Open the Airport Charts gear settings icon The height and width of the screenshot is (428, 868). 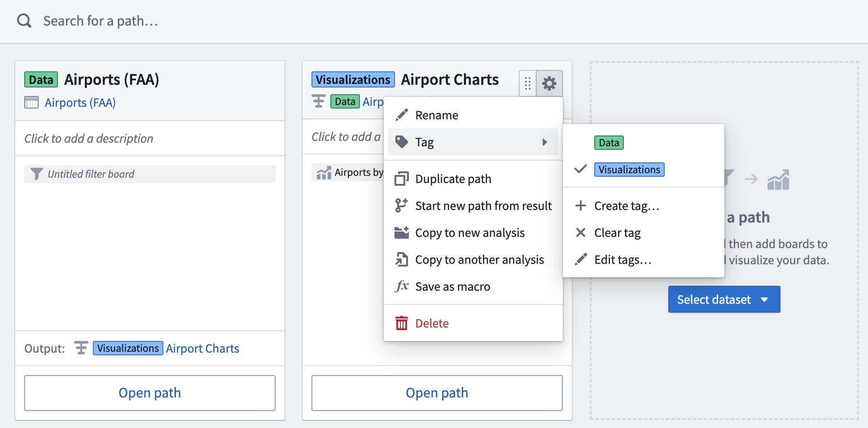[x=549, y=83]
